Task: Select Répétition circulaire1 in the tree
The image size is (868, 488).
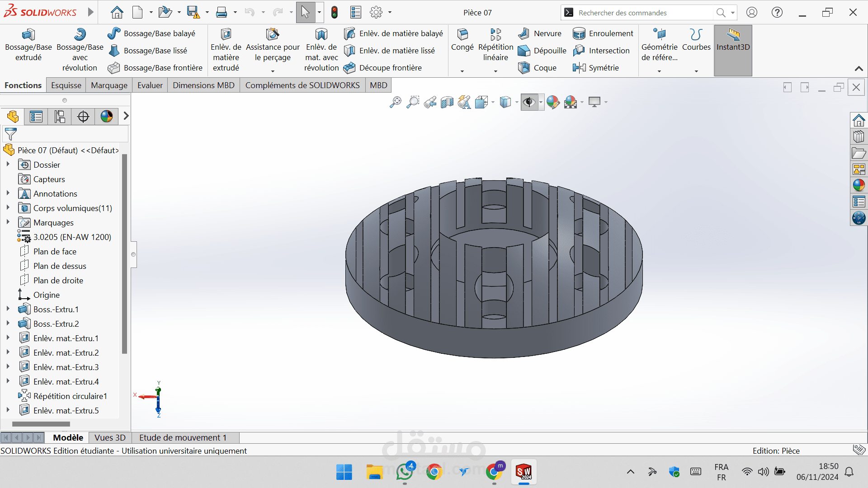Action: pyautogui.click(x=70, y=396)
